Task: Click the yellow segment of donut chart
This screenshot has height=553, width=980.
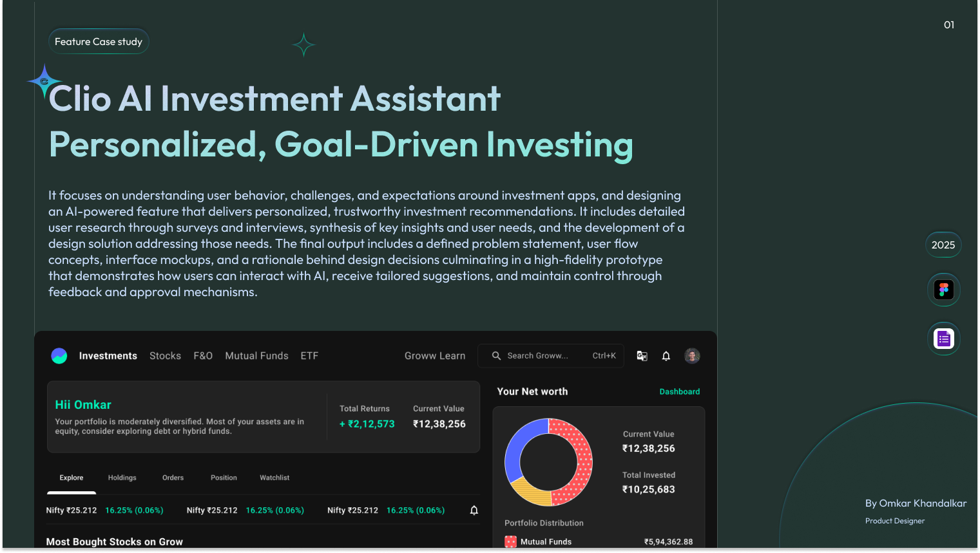Action: (x=530, y=493)
